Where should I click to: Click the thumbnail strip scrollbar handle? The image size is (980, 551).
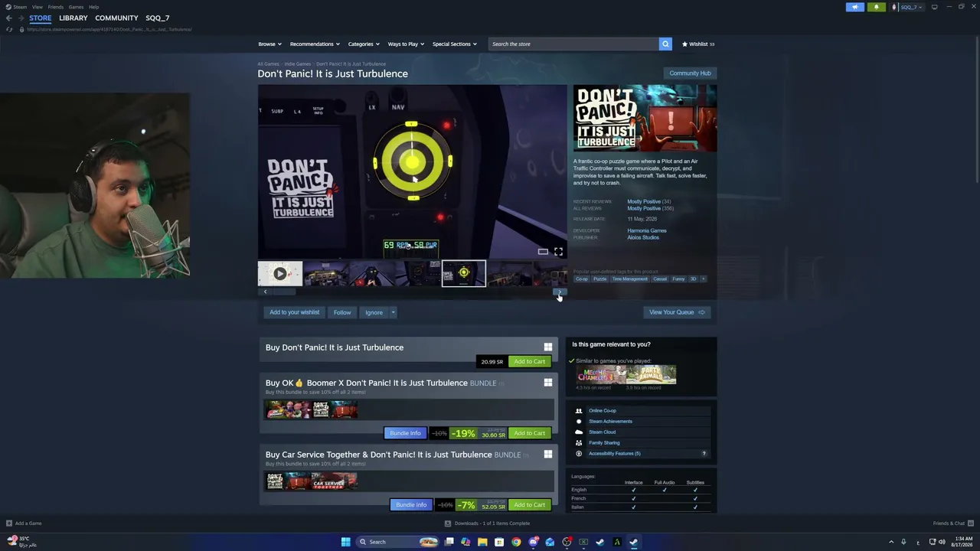point(284,292)
